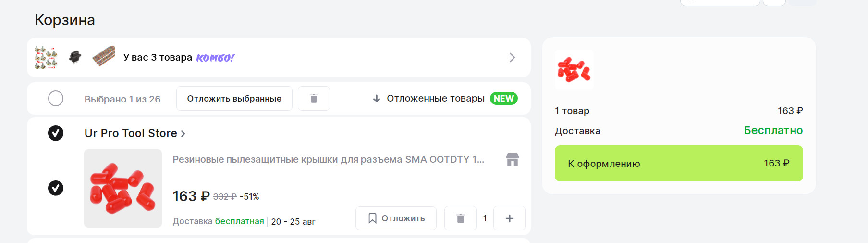Click the down arrow next to Отложенные товары
868x243 pixels.
pyautogui.click(x=377, y=99)
